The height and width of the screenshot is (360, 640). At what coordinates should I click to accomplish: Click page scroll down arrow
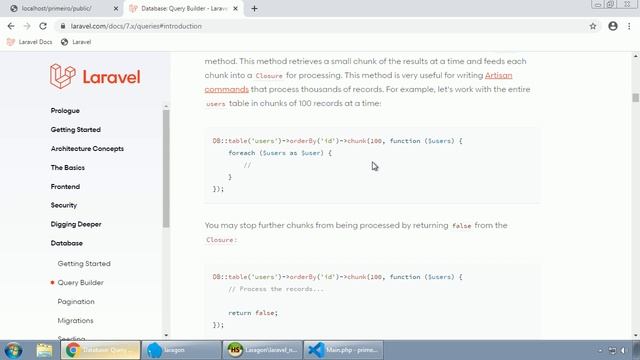[x=636, y=335]
